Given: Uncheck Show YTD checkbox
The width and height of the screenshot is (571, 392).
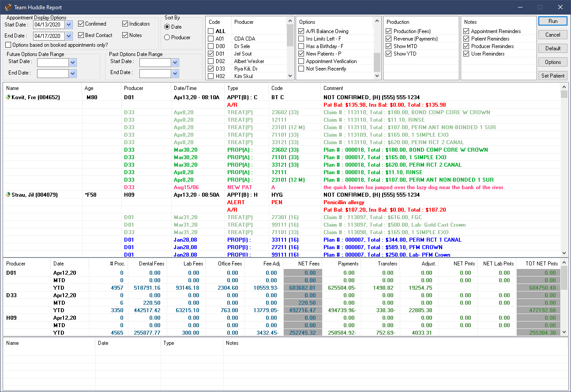Looking at the screenshot, I should click(x=389, y=54).
